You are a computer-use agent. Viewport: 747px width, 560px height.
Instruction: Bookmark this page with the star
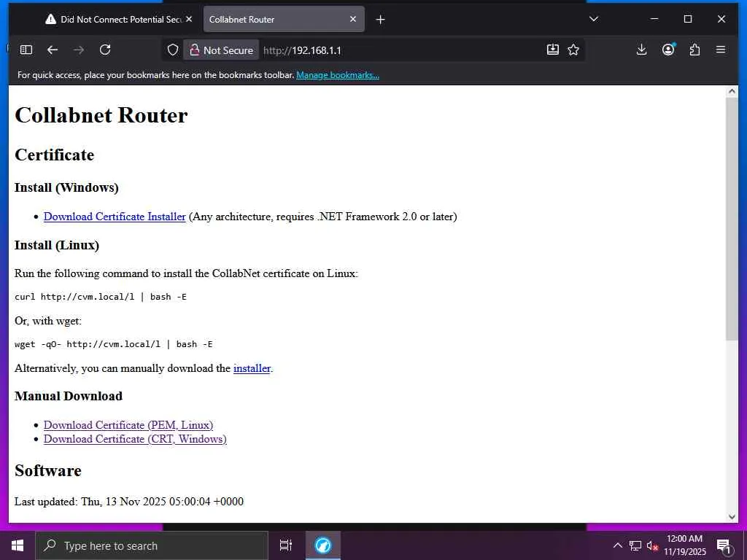573,50
